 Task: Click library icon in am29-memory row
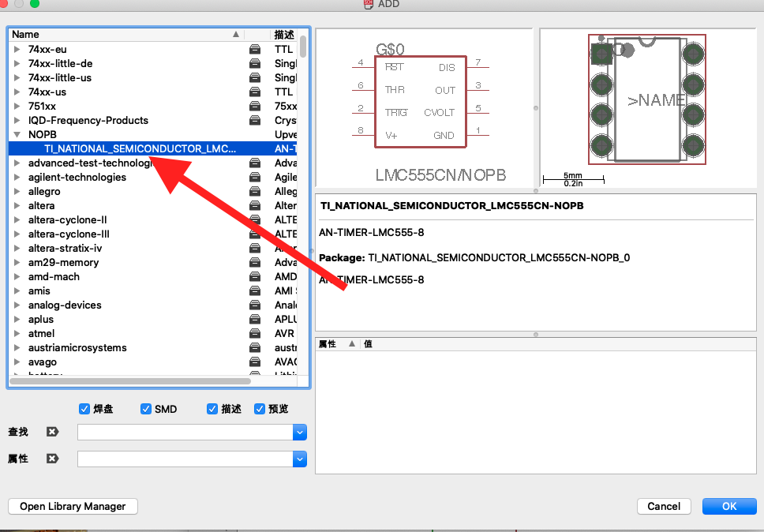pos(254,262)
